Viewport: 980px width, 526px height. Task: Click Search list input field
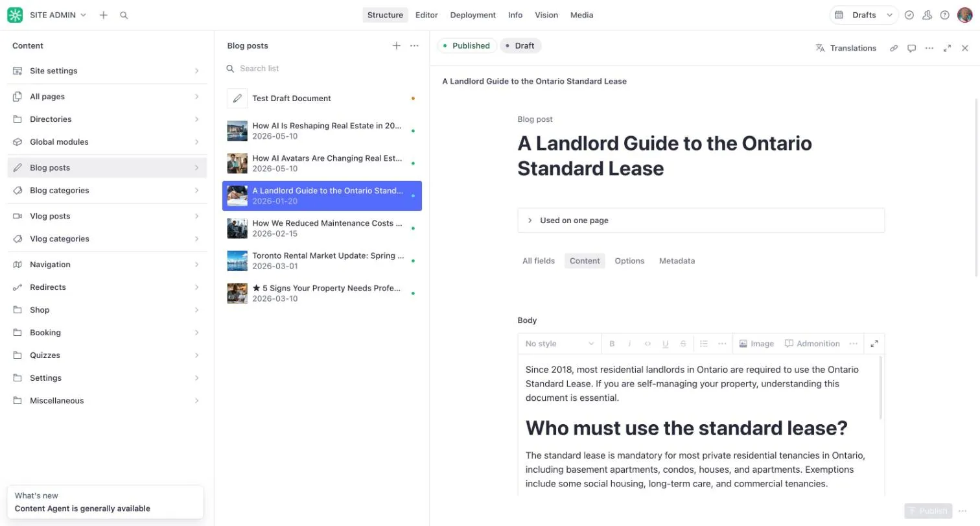coord(322,68)
